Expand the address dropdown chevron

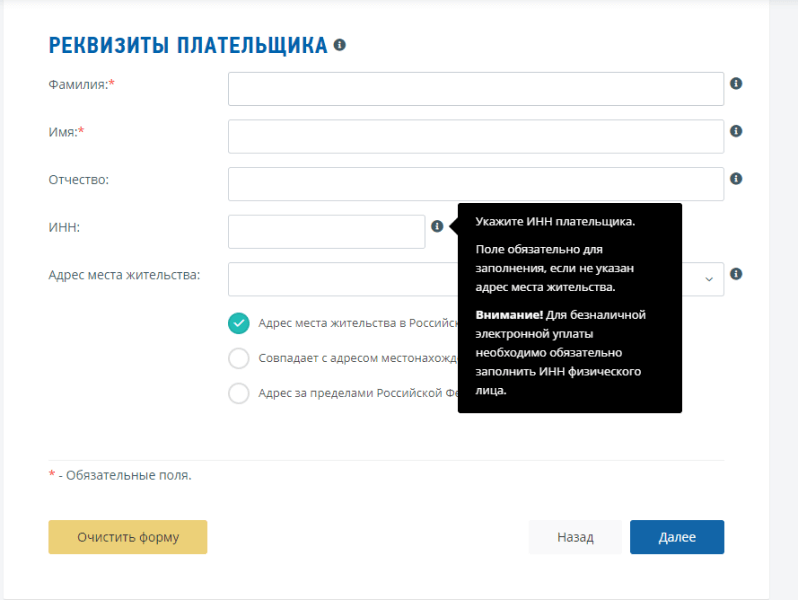(x=709, y=279)
